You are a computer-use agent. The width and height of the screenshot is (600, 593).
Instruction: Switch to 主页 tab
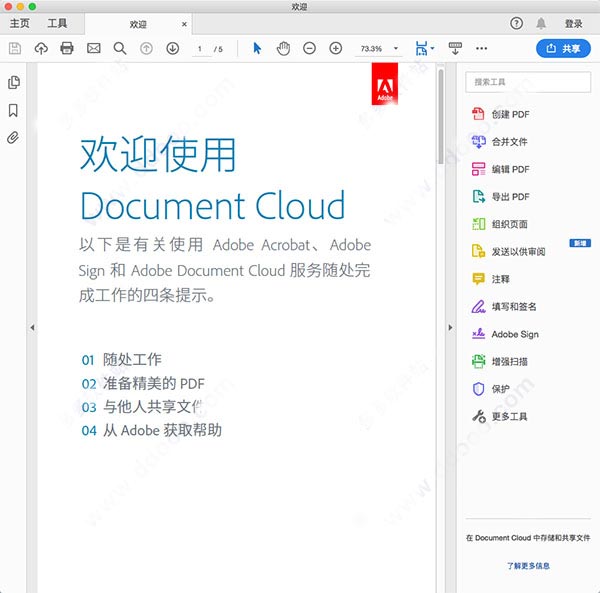pyautogui.click(x=20, y=24)
